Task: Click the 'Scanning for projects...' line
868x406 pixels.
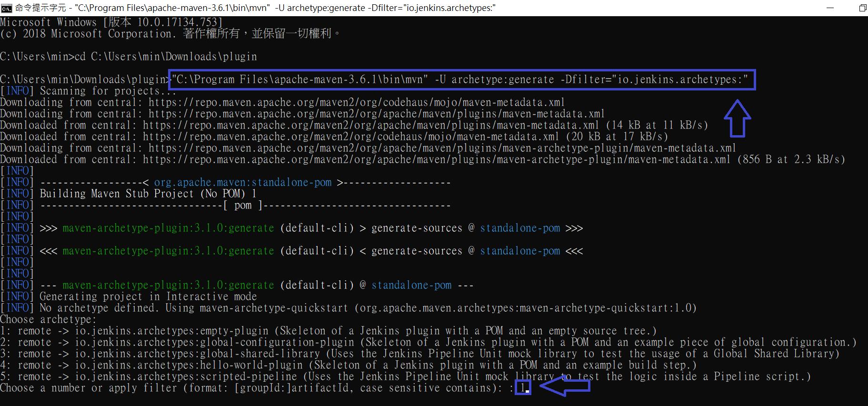Action: pos(88,91)
